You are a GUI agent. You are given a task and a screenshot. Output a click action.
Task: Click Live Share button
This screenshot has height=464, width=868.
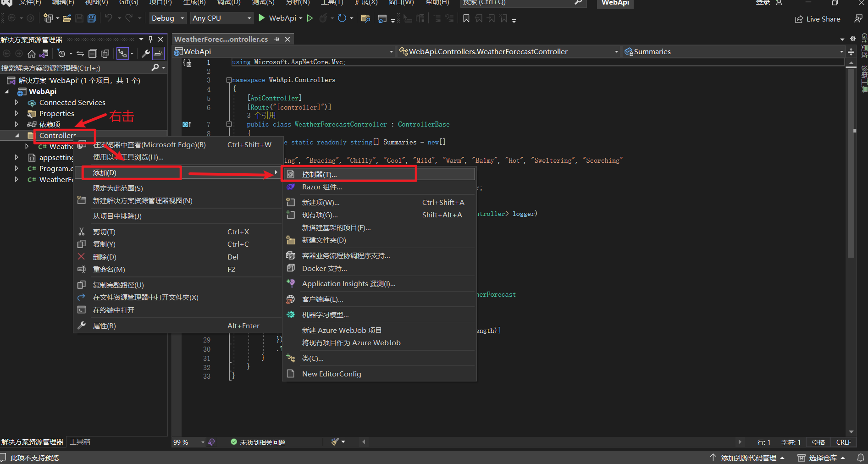tap(818, 19)
